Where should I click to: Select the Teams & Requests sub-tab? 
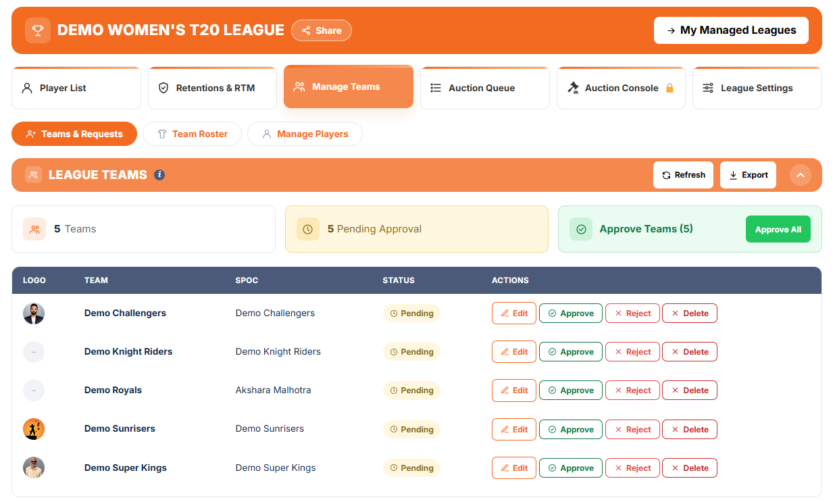click(74, 134)
